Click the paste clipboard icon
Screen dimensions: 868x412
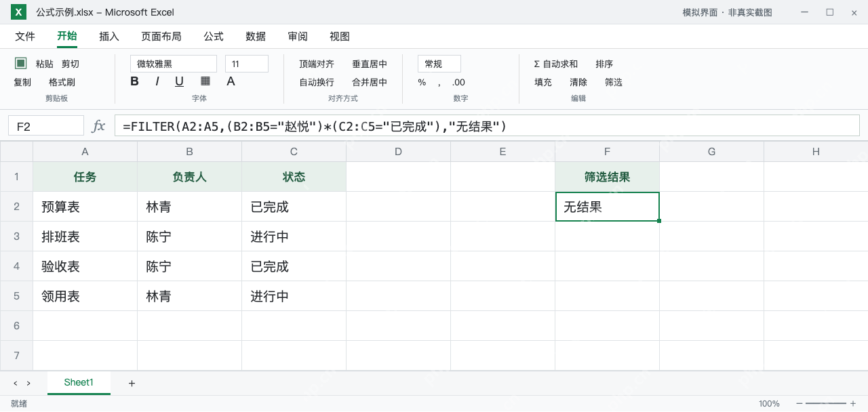[21, 63]
